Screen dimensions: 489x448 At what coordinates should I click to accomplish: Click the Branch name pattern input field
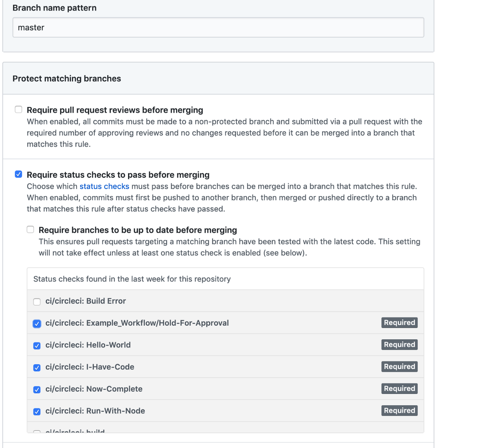coord(218,28)
